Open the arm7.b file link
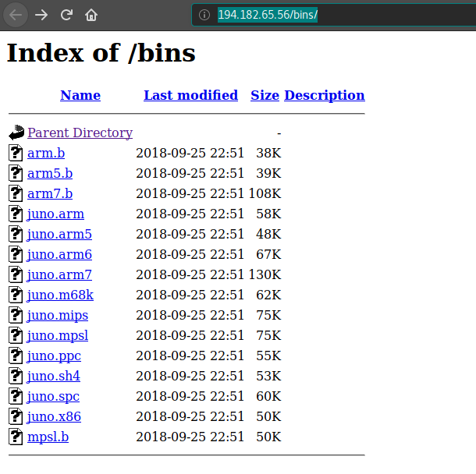476x474 pixels. point(50,193)
